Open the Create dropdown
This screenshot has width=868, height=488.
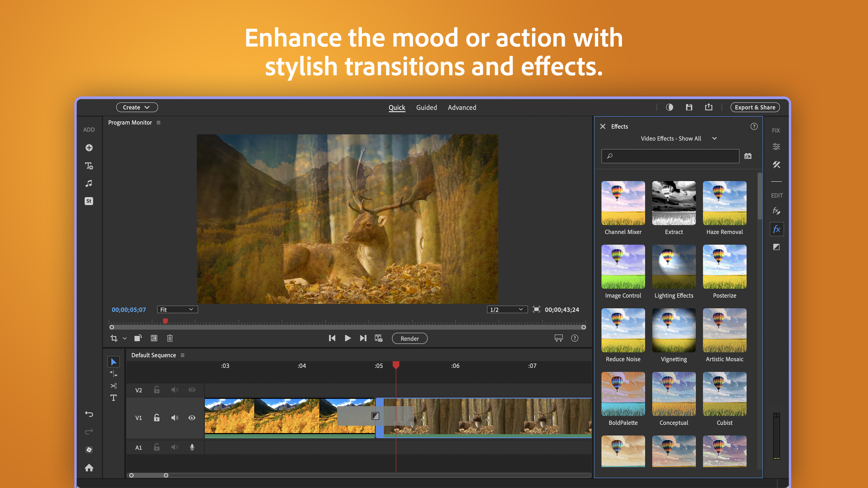(x=137, y=107)
